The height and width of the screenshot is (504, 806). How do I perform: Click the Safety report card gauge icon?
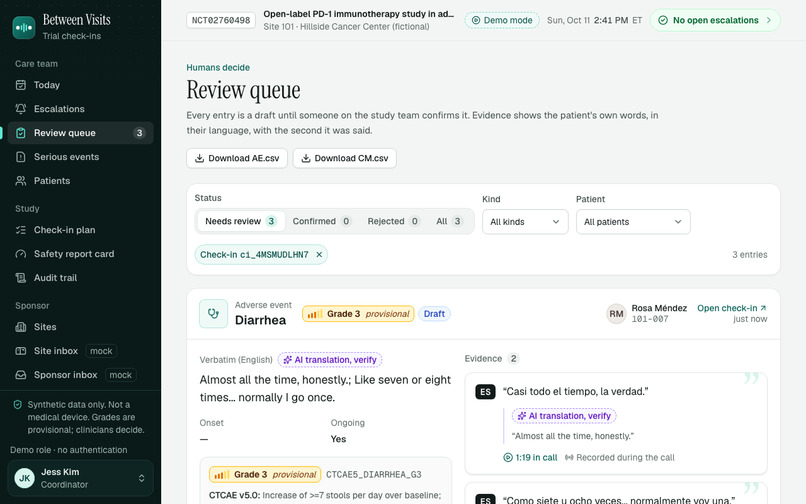coord(21,254)
